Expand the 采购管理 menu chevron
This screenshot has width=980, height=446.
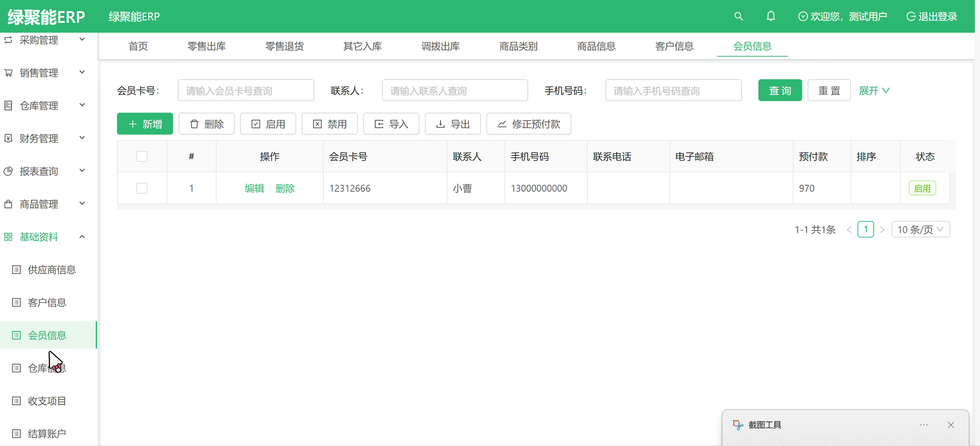[82, 39]
